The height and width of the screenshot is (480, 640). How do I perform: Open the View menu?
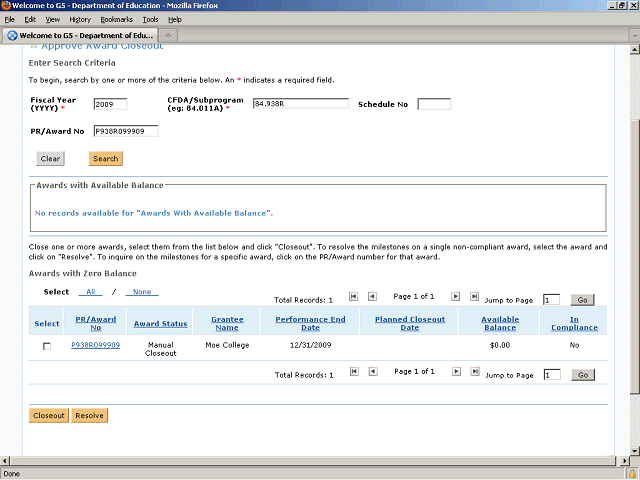click(53, 20)
